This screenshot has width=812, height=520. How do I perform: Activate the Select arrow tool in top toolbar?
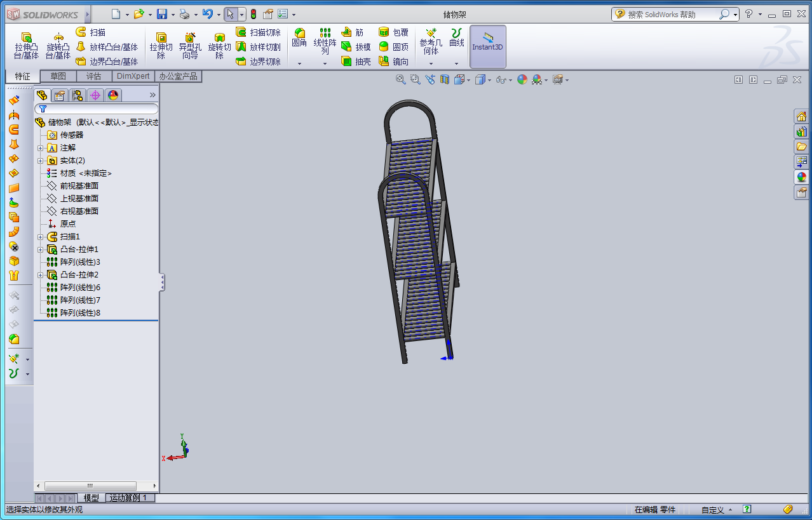(x=231, y=14)
